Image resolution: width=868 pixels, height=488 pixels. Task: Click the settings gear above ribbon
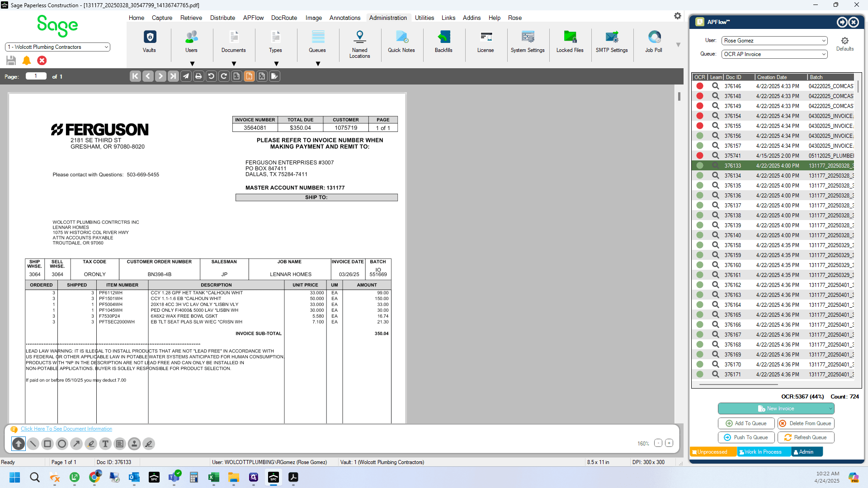677,16
